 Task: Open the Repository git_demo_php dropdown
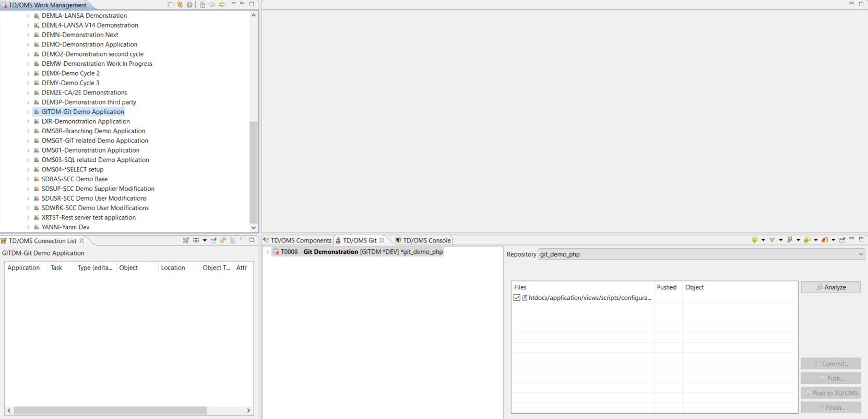pyautogui.click(x=861, y=254)
